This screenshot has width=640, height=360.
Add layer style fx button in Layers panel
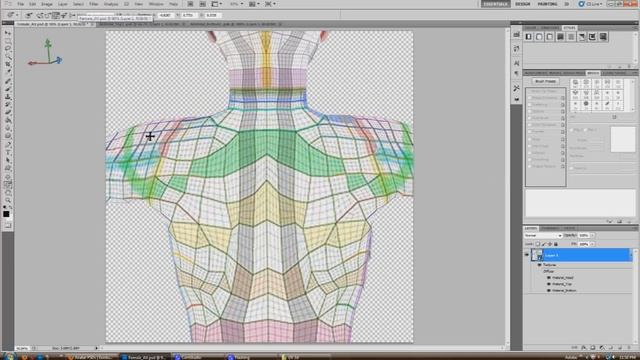584,347
